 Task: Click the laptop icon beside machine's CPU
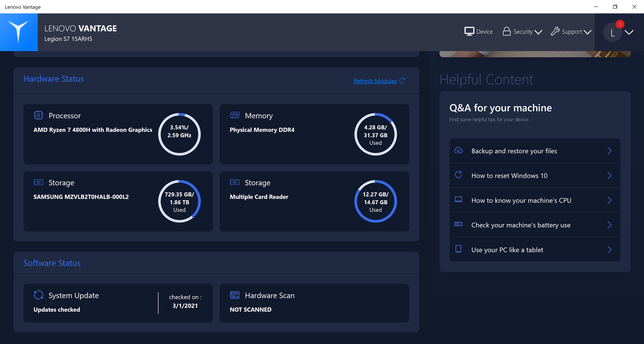coord(458,199)
